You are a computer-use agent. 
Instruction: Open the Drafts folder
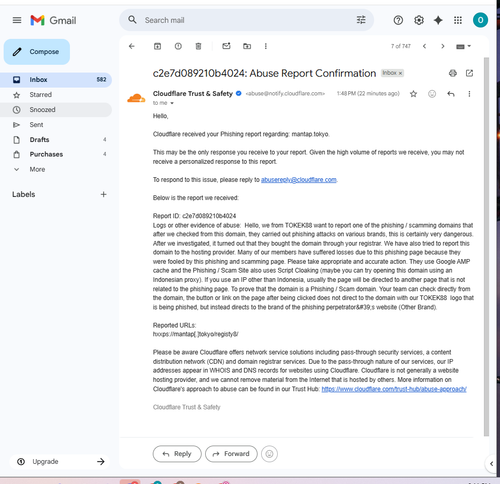pos(56,140)
